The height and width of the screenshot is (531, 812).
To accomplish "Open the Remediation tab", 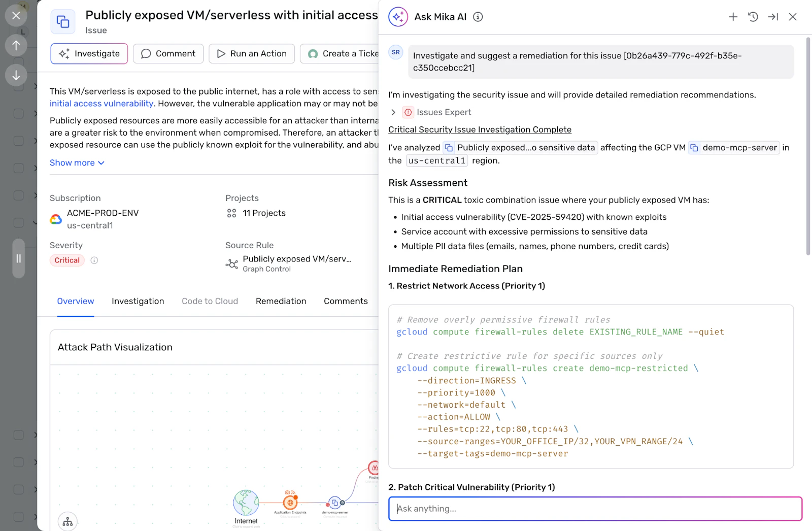I will [281, 301].
